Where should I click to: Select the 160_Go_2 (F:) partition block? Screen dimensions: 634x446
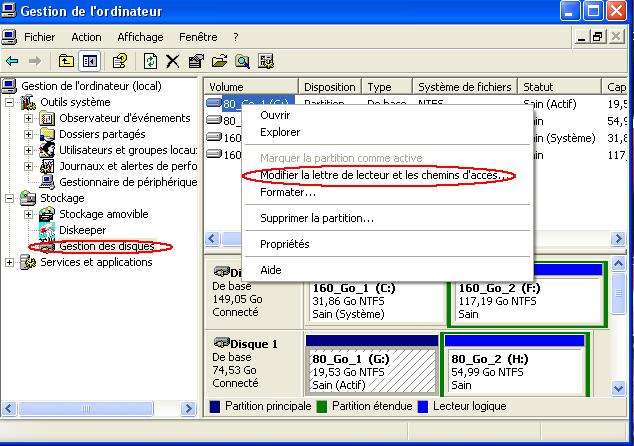click(528, 295)
